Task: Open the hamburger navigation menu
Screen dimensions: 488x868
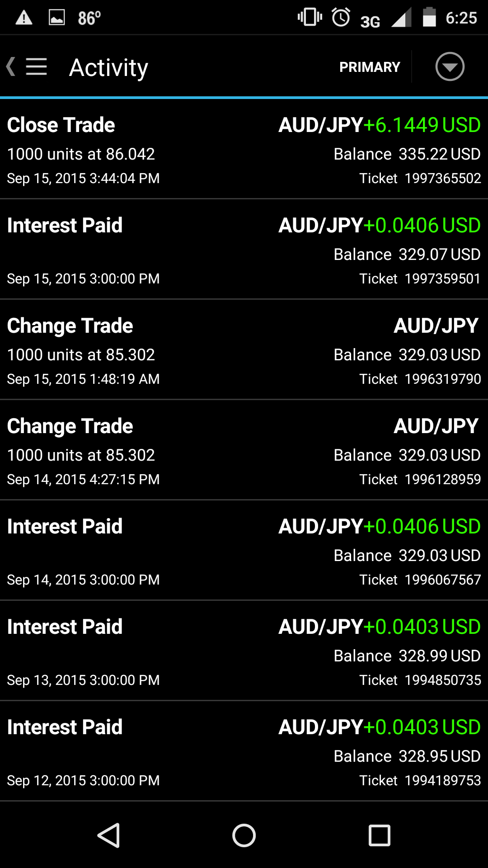Action: [36, 67]
